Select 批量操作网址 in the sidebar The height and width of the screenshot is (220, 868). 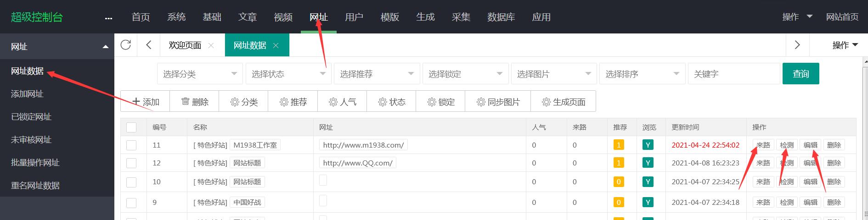point(35,163)
